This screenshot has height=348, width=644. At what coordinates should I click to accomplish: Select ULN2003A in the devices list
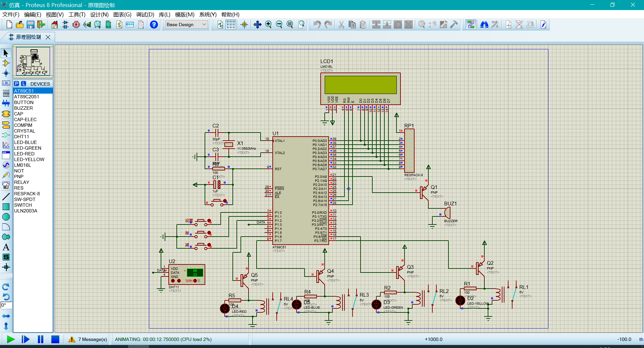pyautogui.click(x=33, y=211)
